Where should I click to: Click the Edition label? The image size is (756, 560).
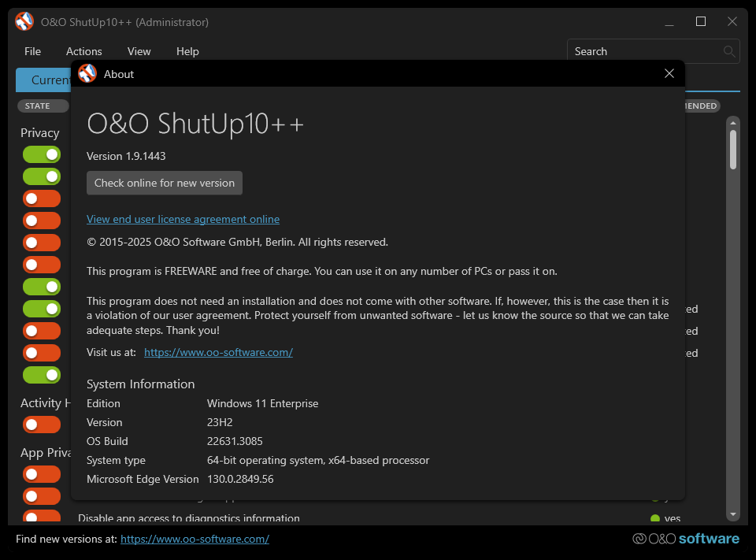tap(103, 403)
